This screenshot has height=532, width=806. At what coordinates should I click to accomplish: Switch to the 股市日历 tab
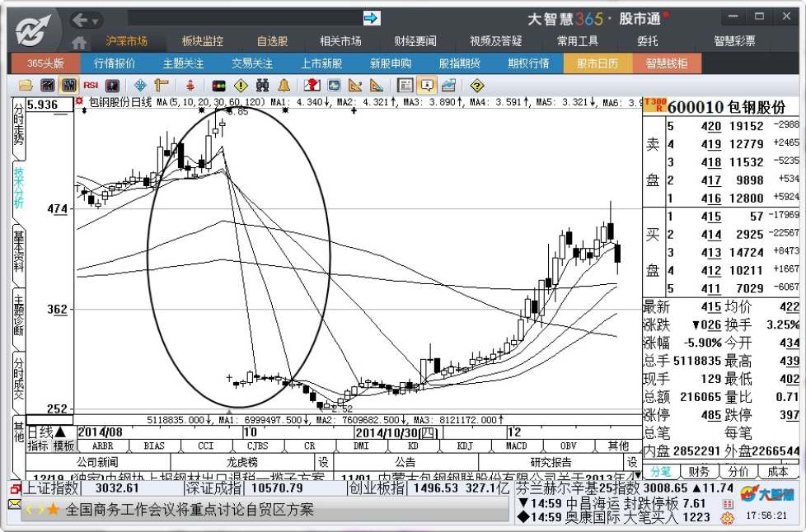click(597, 63)
